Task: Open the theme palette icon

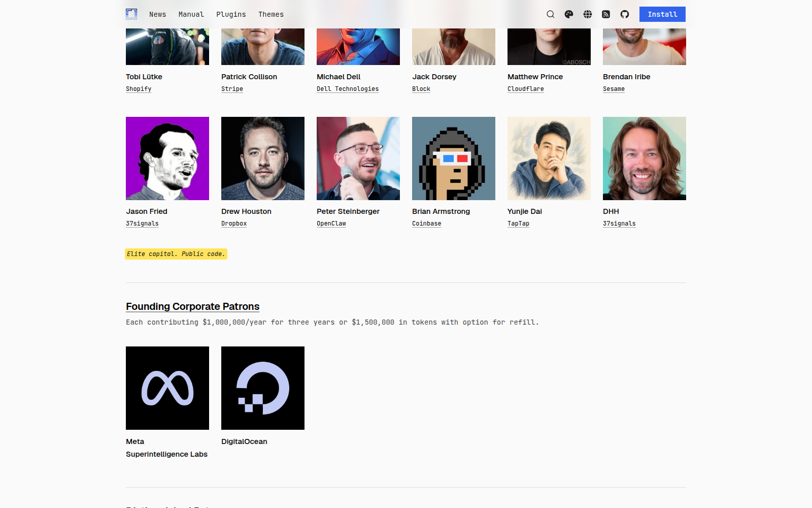Action: [569, 14]
